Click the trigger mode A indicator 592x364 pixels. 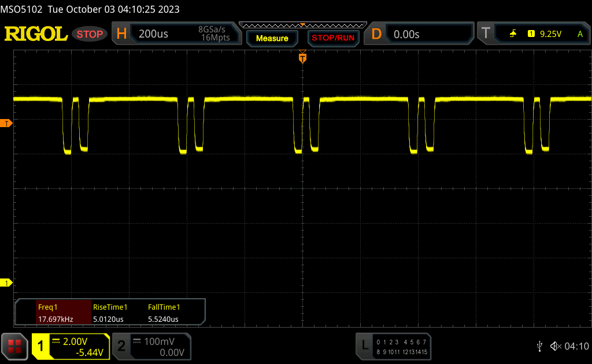580,34
